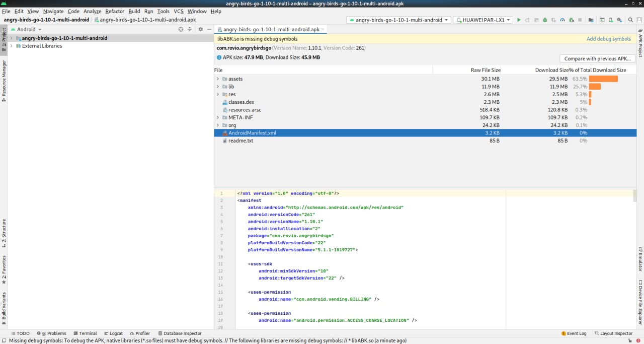
Task: Click the Raw File Size column header
Action: [486, 70]
